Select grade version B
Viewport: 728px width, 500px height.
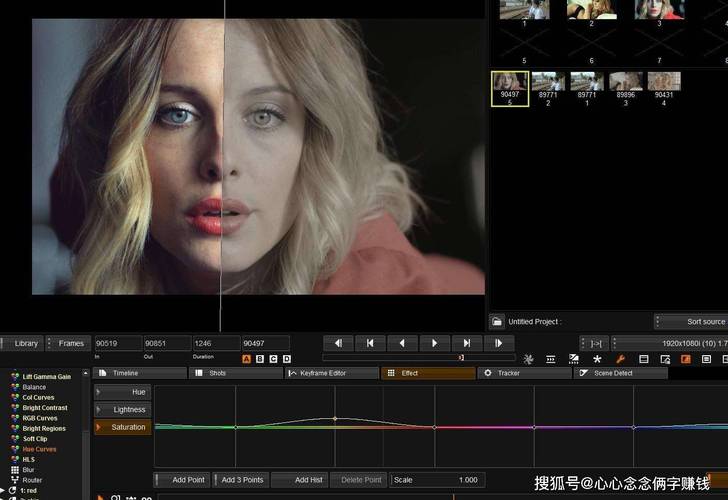point(260,359)
